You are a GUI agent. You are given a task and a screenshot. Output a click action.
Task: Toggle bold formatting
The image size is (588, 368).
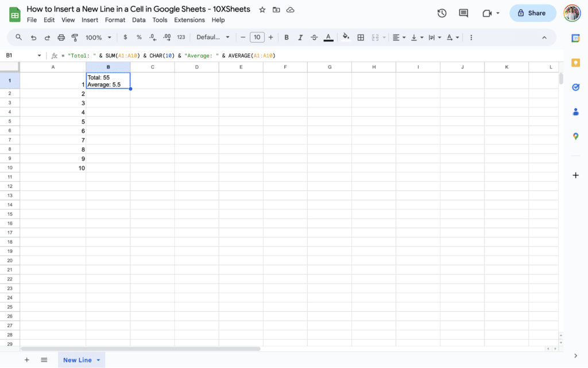287,37
